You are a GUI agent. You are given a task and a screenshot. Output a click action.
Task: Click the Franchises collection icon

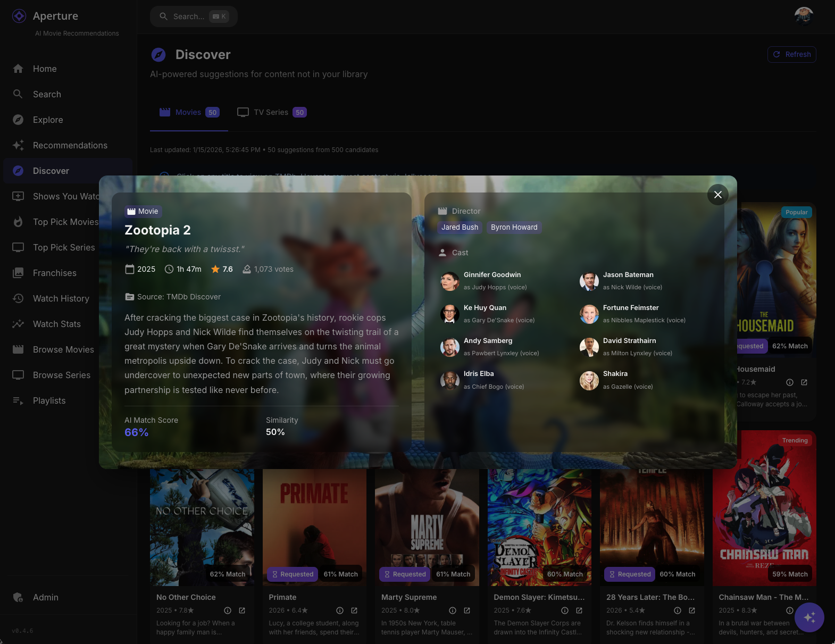click(x=18, y=273)
